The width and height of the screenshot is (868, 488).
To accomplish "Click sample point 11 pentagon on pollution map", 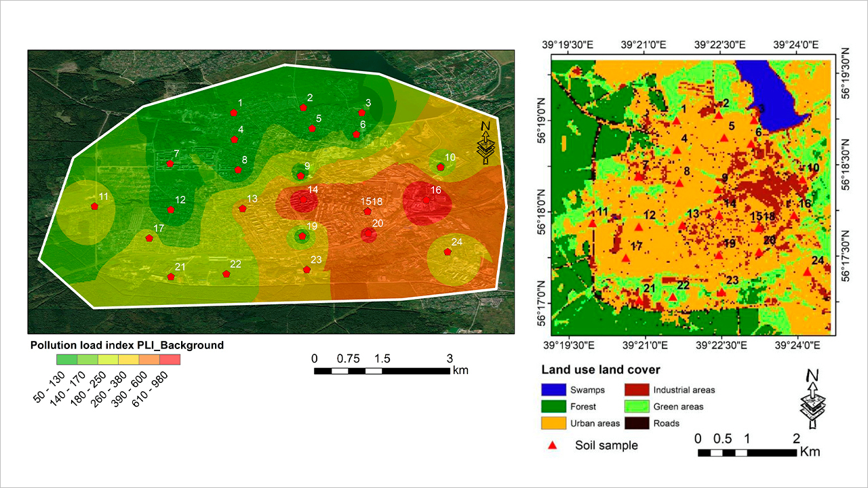I will pyautogui.click(x=94, y=206).
